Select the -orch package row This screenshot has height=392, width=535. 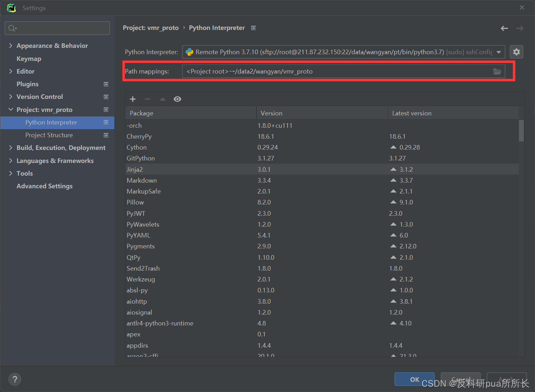[322, 125]
